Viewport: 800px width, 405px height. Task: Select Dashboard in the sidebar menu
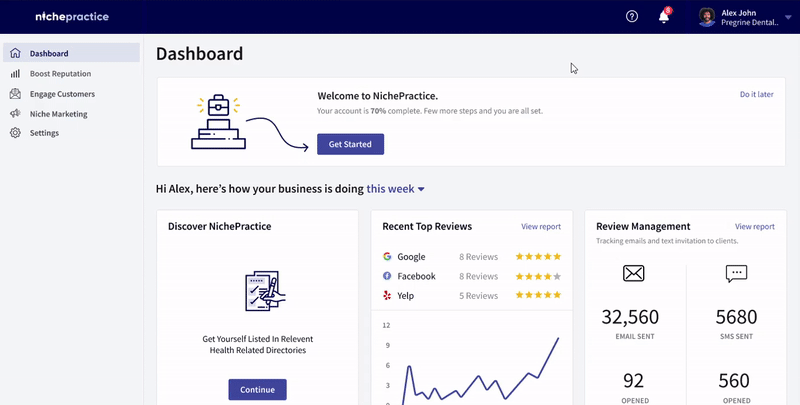[x=71, y=53]
